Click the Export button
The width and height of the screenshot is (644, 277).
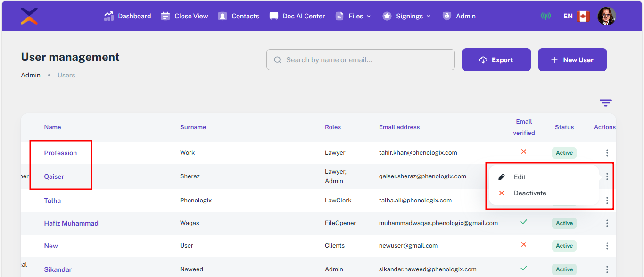point(496,60)
